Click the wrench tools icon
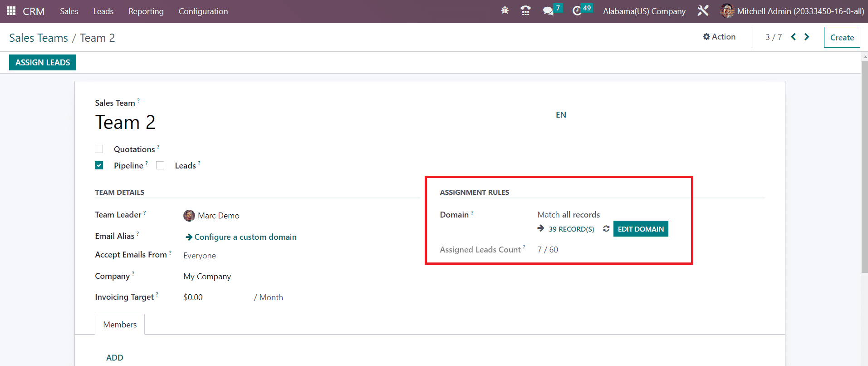 pos(703,11)
